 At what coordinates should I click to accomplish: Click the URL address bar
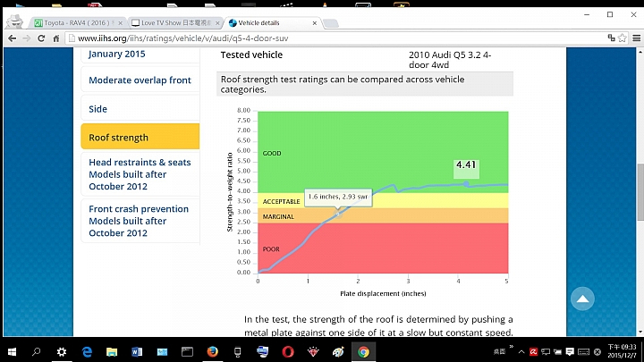click(335, 38)
